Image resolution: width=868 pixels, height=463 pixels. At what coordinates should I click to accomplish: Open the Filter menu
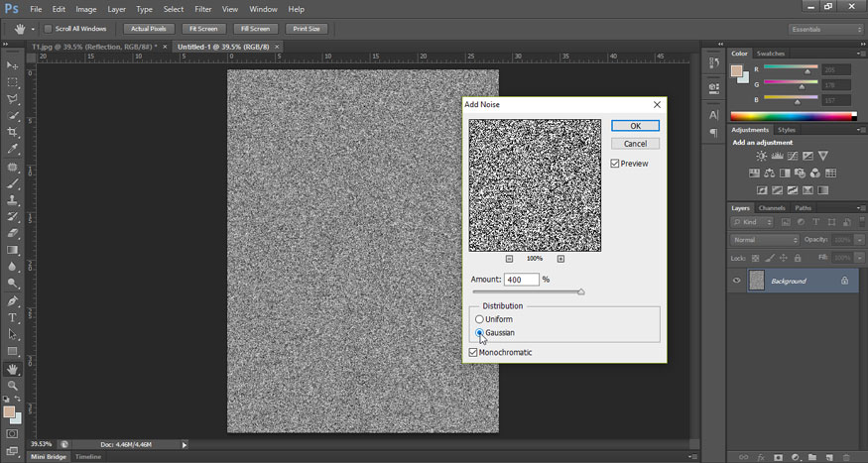pyautogui.click(x=203, y=9)
